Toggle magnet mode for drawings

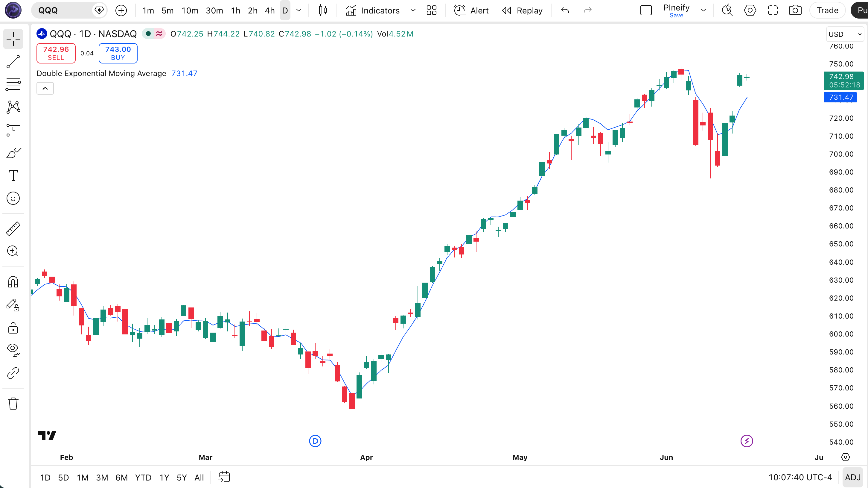click(x=13, y=282)
